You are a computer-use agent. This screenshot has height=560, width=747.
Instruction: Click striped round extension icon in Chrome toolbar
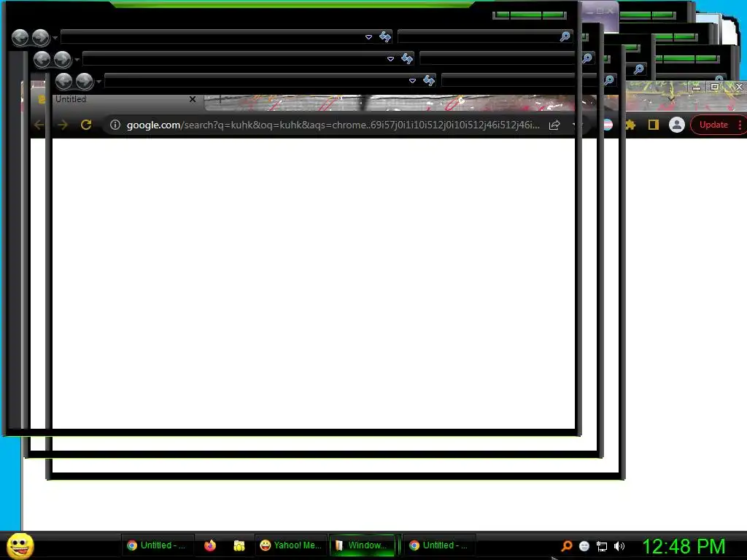pyautogui.click(x=608, y=125)
